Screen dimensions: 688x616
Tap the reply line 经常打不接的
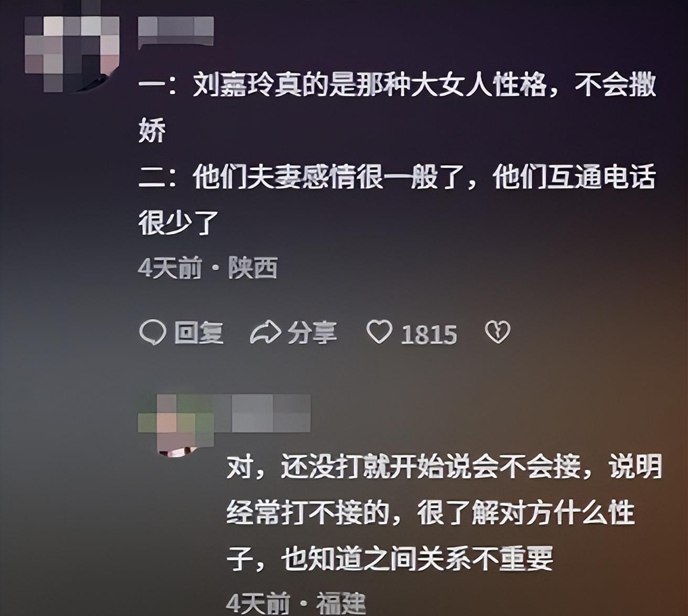pyautogui.click(x=431, y=513)
